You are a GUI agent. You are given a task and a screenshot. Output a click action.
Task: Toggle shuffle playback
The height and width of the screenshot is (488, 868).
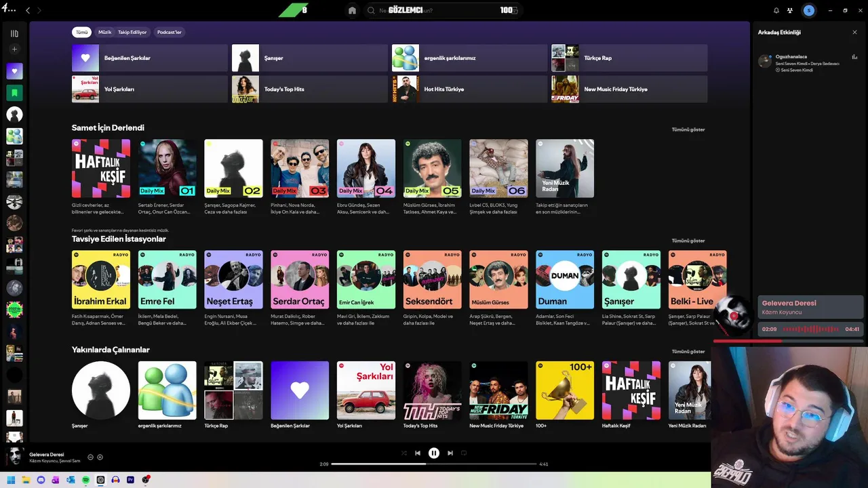404,453
